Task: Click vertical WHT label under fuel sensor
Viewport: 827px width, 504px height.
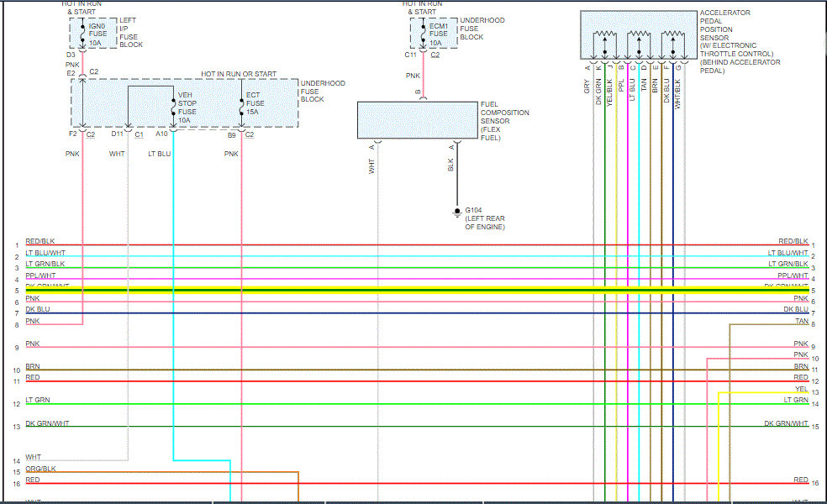Action: coord(371,167)
